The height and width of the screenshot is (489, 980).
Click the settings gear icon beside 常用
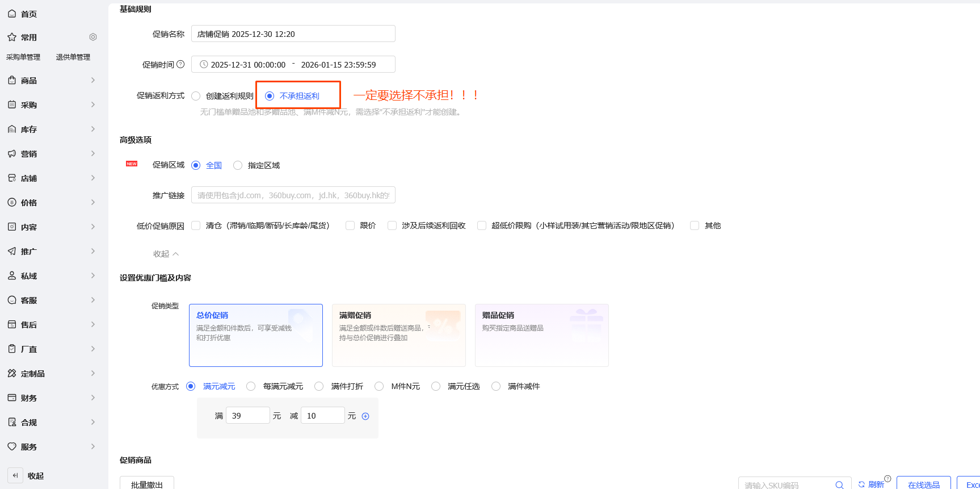click(x=93, y=37)
